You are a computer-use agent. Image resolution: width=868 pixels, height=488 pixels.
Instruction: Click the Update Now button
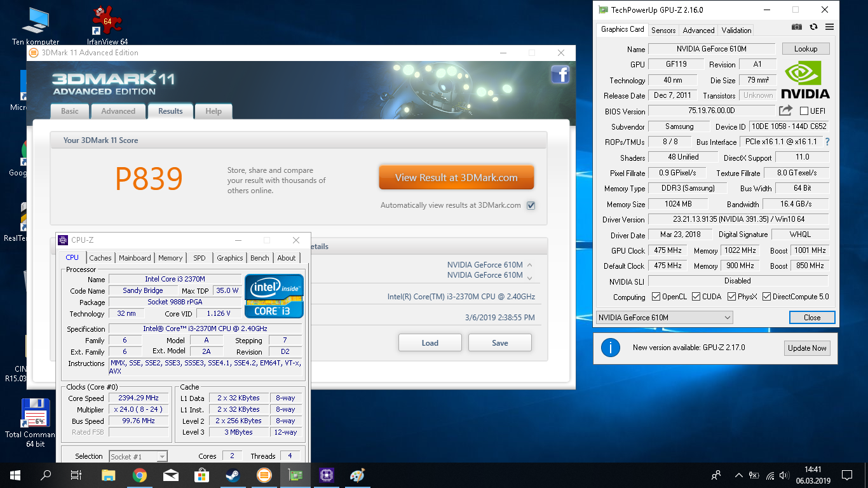[807, 348]
